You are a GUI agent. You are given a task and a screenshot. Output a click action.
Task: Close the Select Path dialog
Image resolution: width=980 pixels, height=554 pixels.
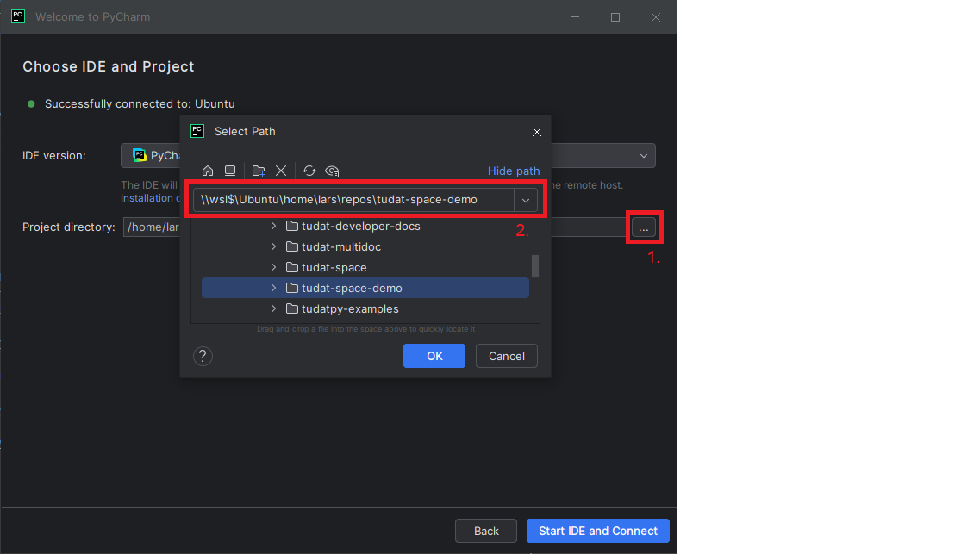(x=536, y=131)
